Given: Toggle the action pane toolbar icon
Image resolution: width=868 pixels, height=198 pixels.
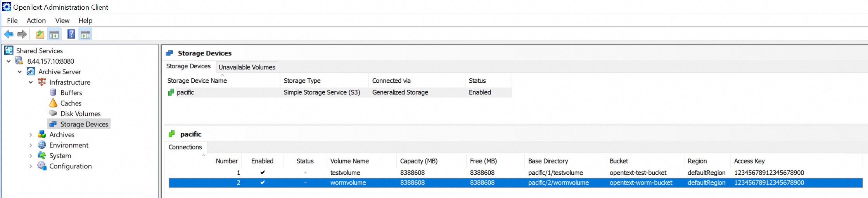Looking at the screenshot, I should 85,35.
